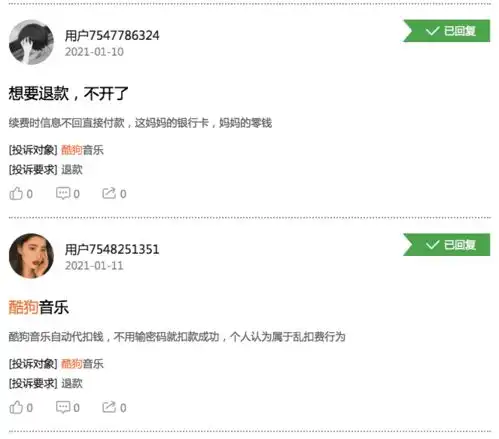Like the second 酷狗音乐 complaint post
The height and width of the screenshot is (439, 499).
click(21, 407)
